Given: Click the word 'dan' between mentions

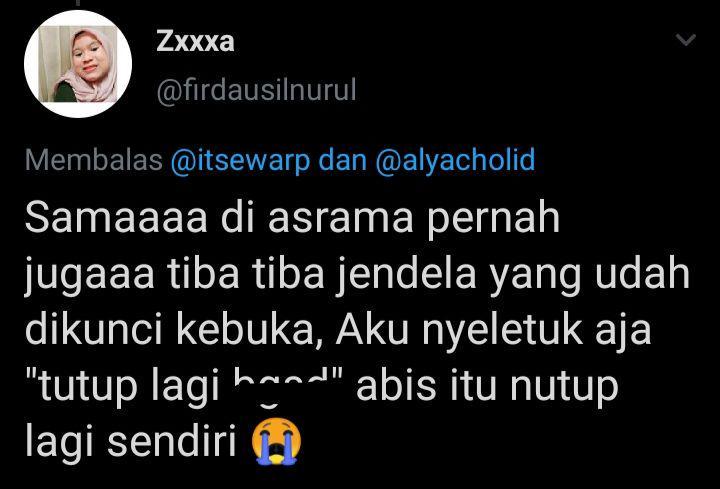Looking at the screenshot, I should pos(343,160).
